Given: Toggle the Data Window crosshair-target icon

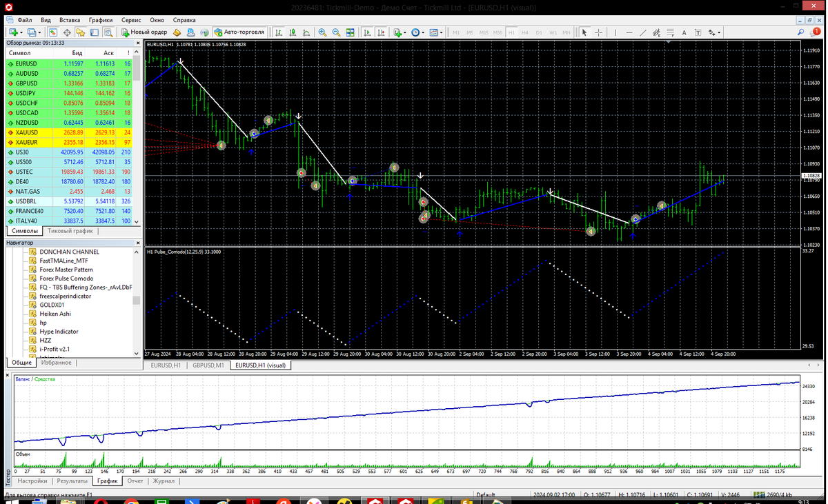Looking at the screenshot, I should pyautogui.click(x=67, y=32).
